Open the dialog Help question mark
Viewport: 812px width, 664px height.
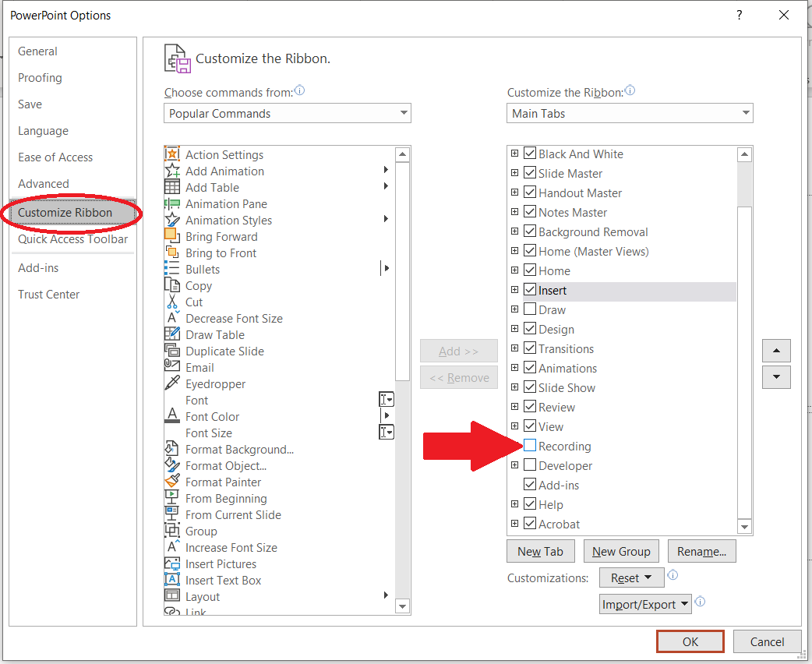pyautogui.click(x=740, y=15)
